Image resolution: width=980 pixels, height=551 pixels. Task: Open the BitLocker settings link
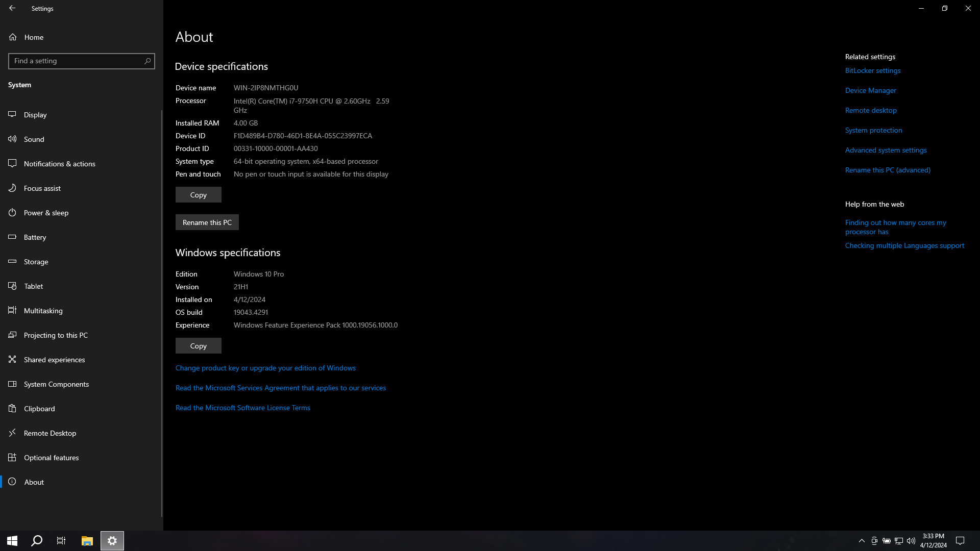pyautogui.click(x=872, y=70)
